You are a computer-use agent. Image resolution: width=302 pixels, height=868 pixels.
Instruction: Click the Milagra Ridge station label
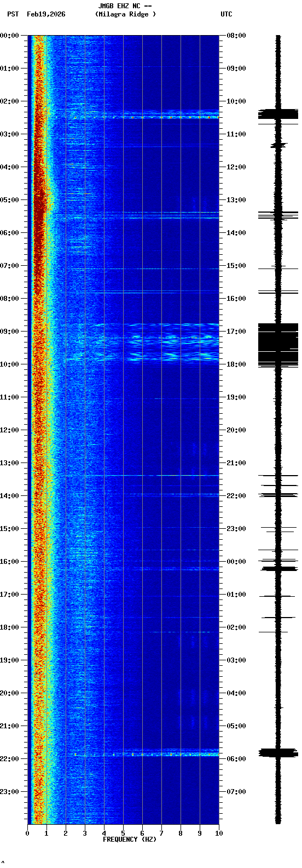(125, 14)
